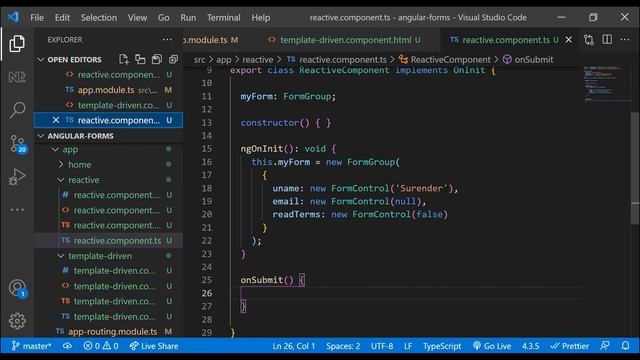The height and width of the screenshot is (360, 640).
Task: Click Ln 26, Col 1 go to line
Action: [x=294, y=346]
